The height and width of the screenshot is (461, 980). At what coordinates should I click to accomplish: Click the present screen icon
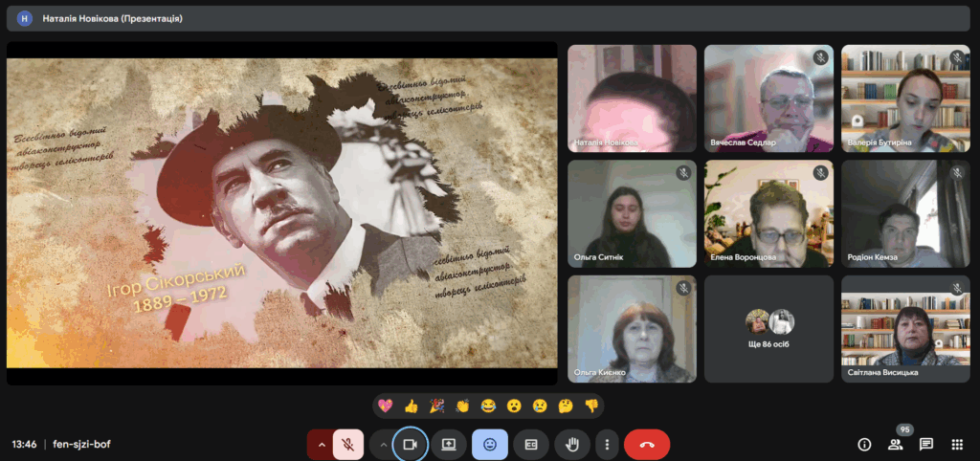tap(449, 445)
